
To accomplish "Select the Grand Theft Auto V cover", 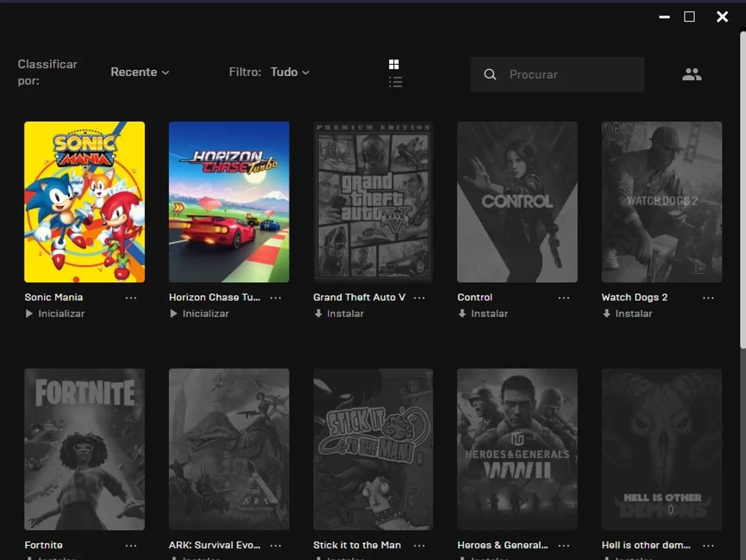I will (373, 202).
